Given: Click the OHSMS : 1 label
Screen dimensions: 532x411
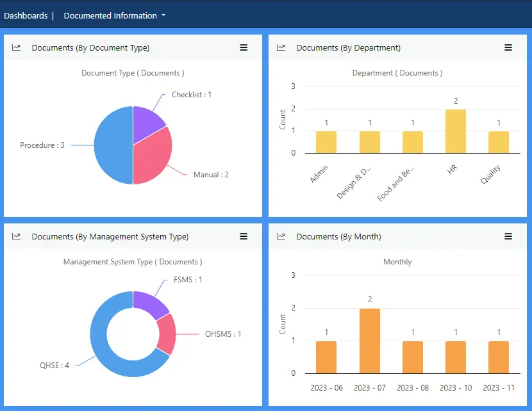Looking at the screenshot, I should click(x=223, y=334).
